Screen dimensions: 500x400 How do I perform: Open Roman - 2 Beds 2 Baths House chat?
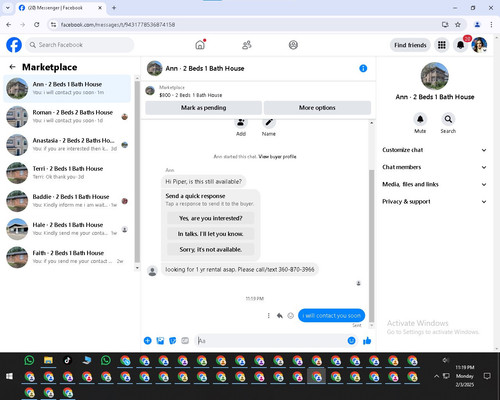point(67,117)
